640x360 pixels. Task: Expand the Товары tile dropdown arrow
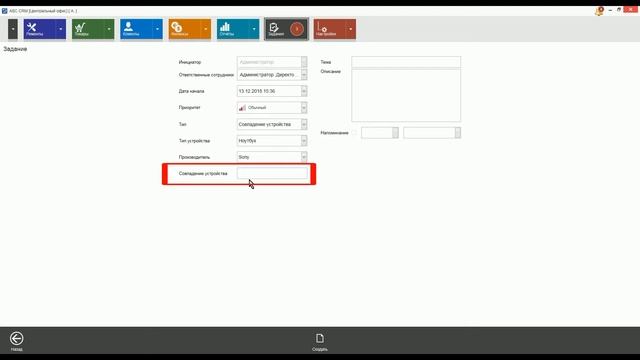[x=109, y=29]
